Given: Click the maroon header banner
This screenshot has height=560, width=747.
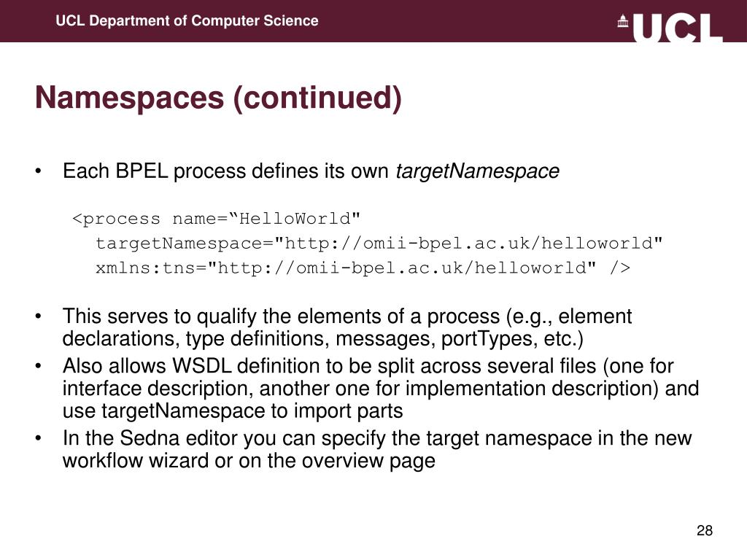Looking at the screenshot, I should [x=373, y=21].
